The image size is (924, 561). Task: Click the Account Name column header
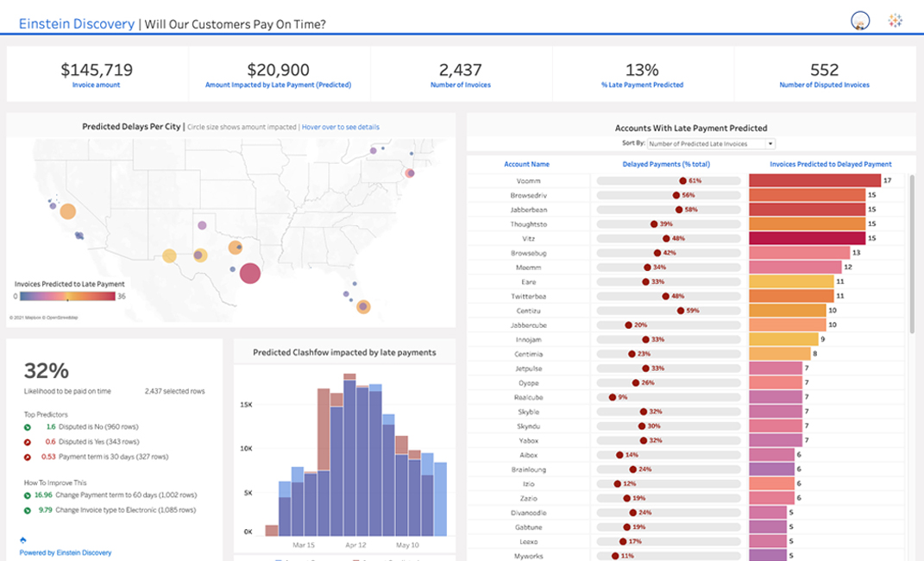tap(526, 164)
